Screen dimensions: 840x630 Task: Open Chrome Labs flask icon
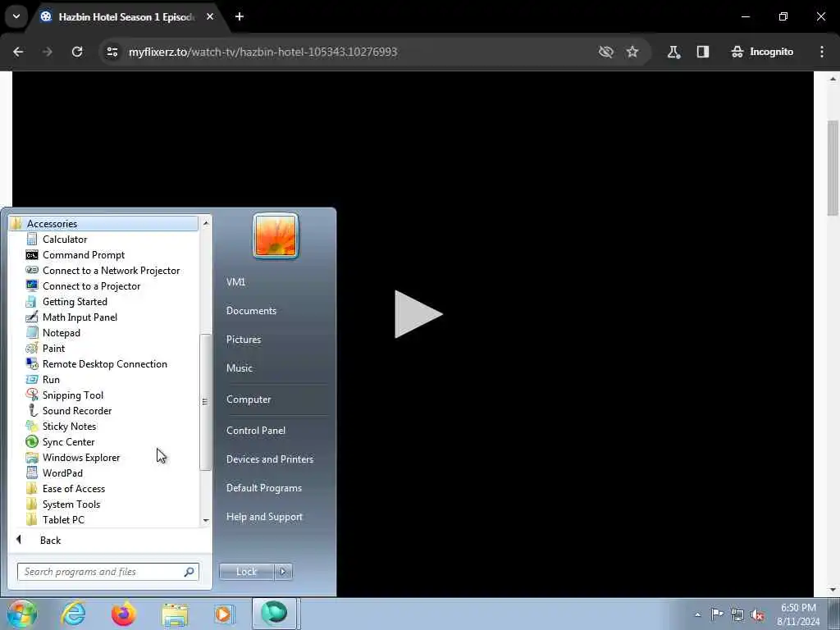[x=673, y=52]
